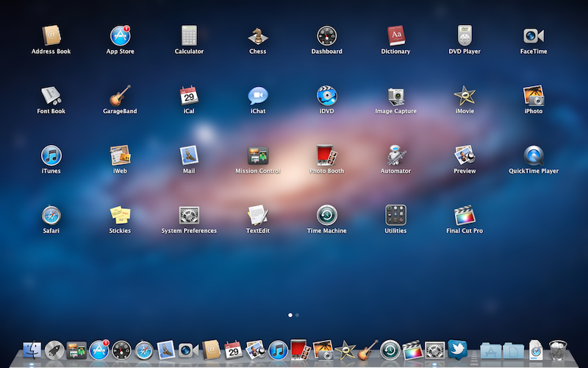Launch iPhoto from the Launchpad grid

(534, 96)
